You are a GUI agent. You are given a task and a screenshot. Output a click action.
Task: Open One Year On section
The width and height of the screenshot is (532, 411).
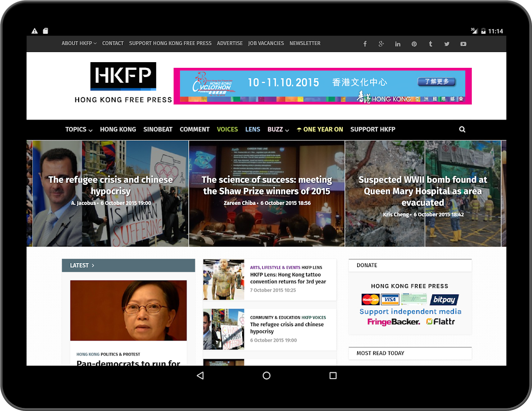click(x=320, y=129)
